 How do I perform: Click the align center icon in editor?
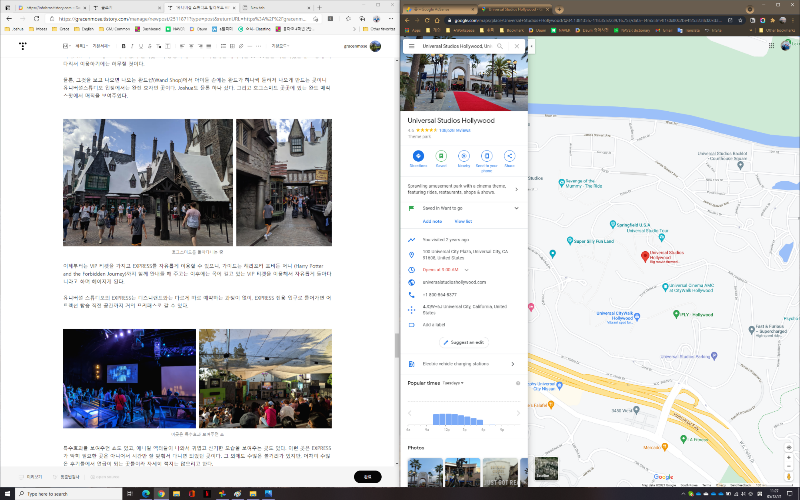(x=191, y=46)
